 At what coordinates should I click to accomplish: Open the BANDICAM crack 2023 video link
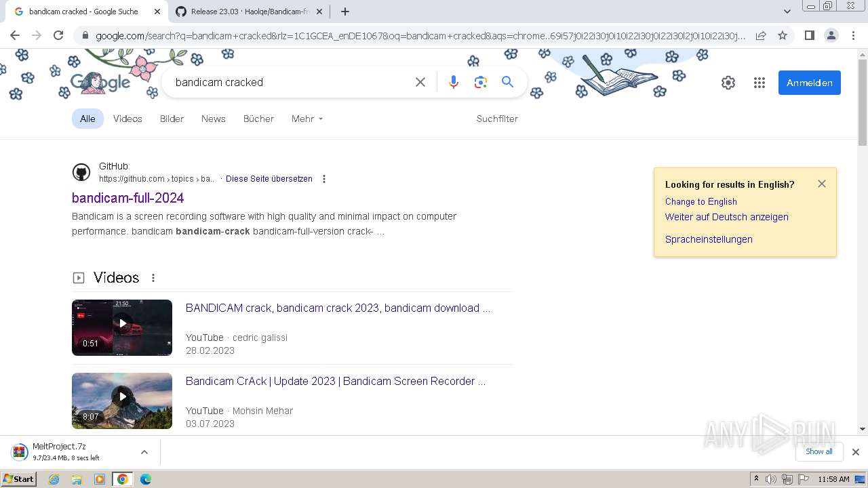pos(338,308)
